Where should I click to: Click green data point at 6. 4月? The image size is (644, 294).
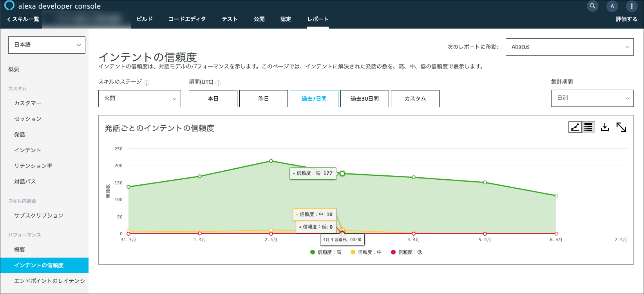click(556, 196)
